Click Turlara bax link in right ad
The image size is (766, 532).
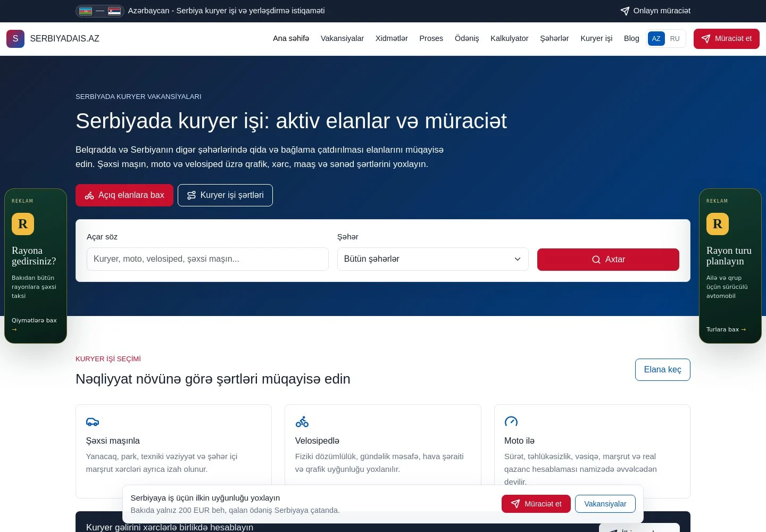(726, 329)
